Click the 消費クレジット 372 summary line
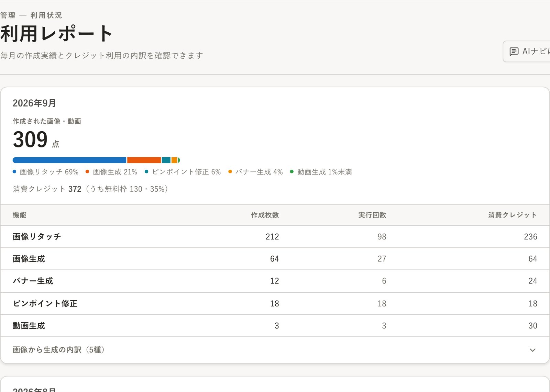This screenshot has height=392, width=550. (90, 189)
